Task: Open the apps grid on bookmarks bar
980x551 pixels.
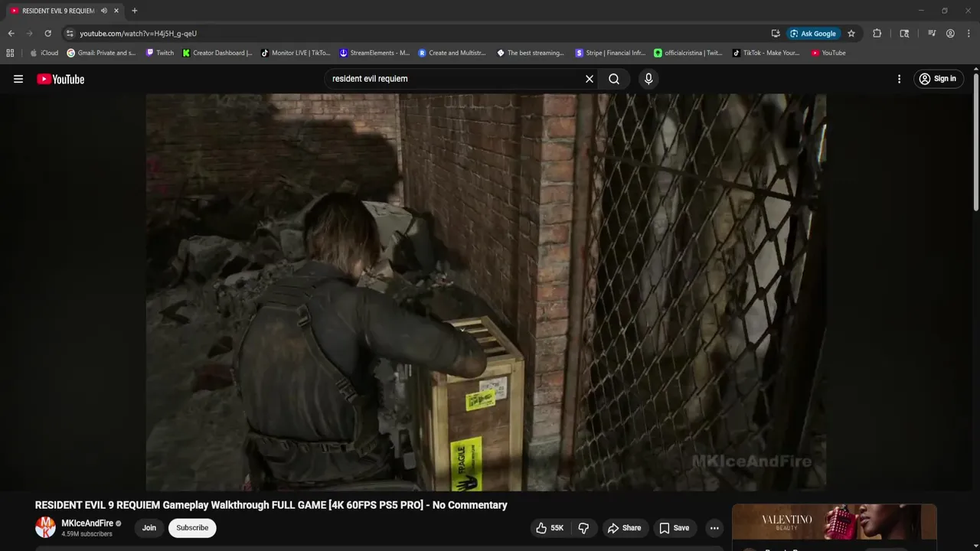Action: [10, 53]
